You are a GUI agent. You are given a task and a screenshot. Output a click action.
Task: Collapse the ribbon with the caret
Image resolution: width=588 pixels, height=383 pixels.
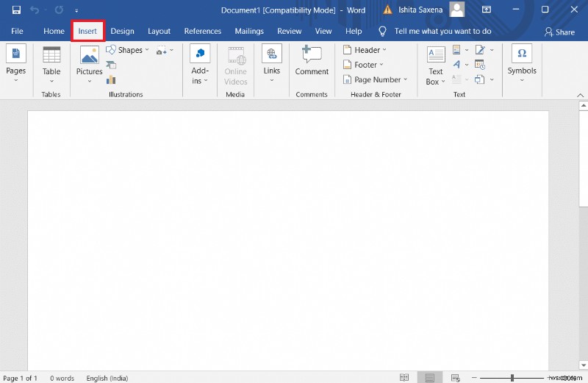[580, 96]
